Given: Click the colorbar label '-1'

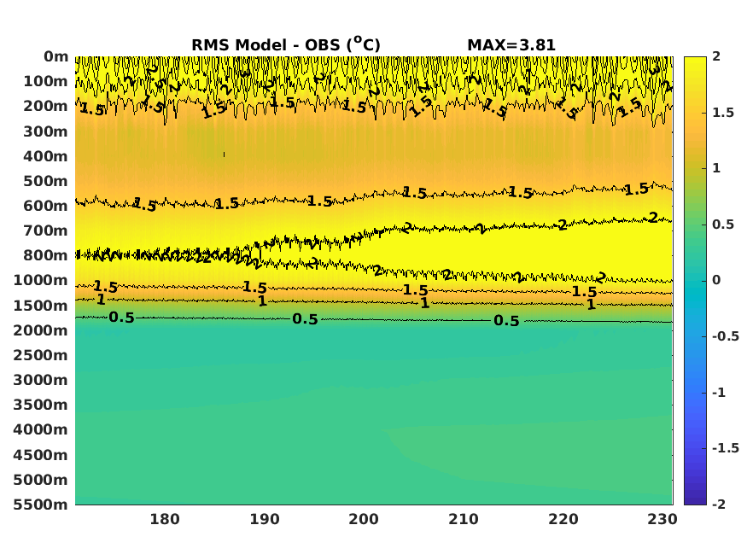Looking at the screenshot, I should pyautogui.click(x=719, y=393).
